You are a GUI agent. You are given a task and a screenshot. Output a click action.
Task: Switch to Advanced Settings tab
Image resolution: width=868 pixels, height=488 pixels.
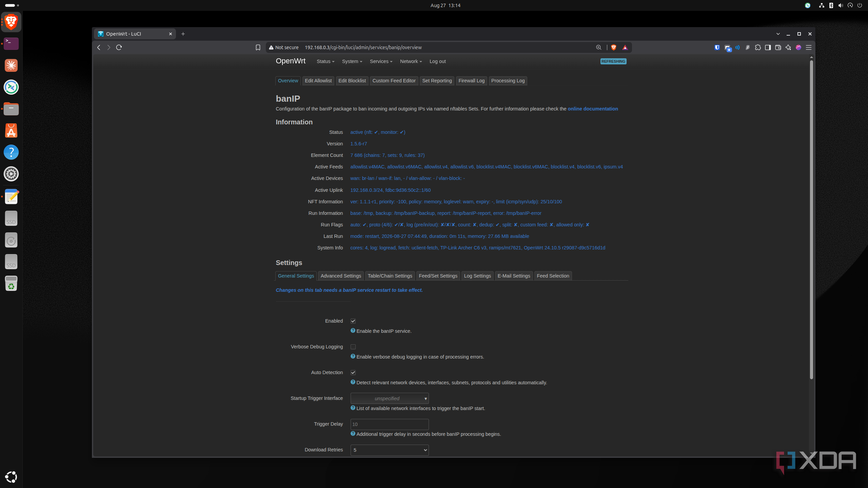click(x=341, y=276)
